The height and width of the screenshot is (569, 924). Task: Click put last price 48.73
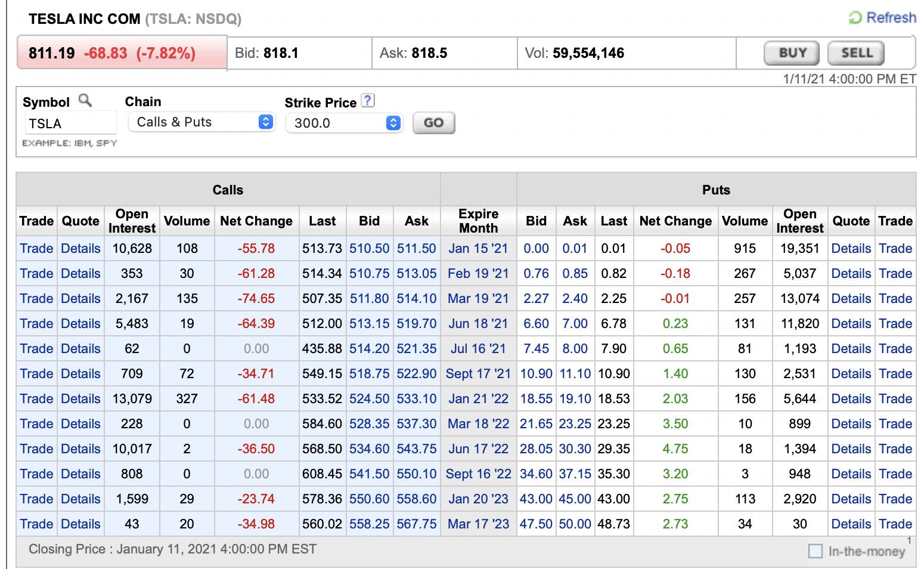click(x=614, y=524)
